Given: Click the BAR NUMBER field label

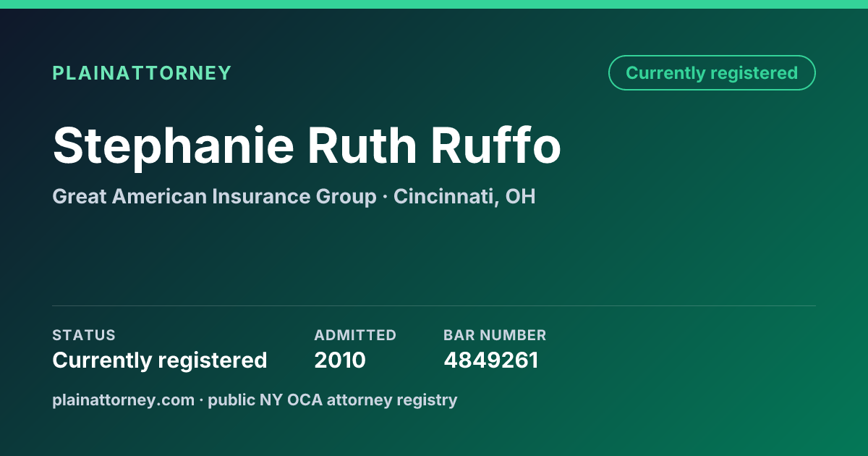Looking at the screenshot, I should coord(495,335).
